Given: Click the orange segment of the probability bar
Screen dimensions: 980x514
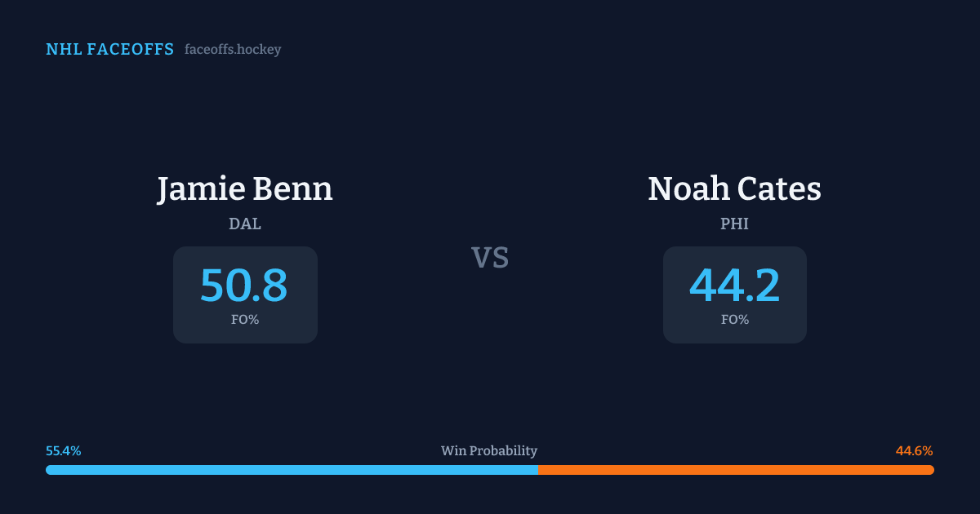Looking at the screenshot, I should (x=735, y=470).
